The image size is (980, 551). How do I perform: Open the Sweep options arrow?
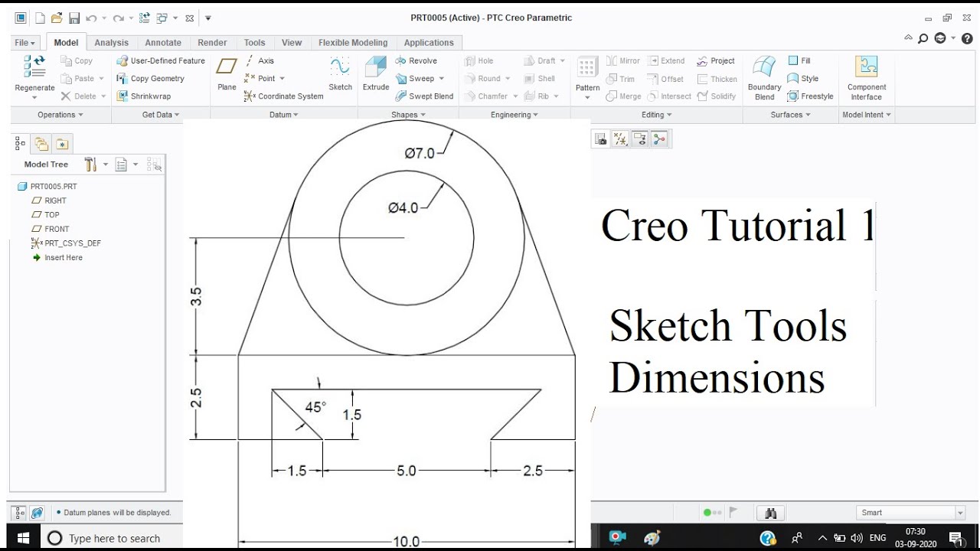[442, 79]
